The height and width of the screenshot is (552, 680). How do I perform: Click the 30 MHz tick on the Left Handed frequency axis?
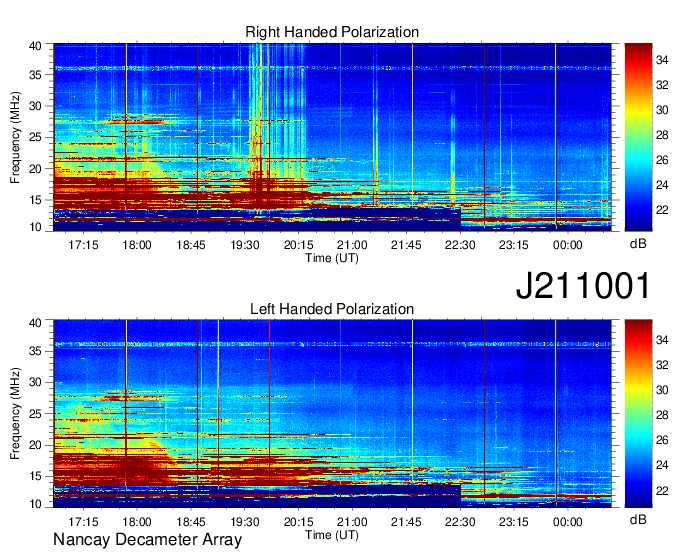pos(36,382)
